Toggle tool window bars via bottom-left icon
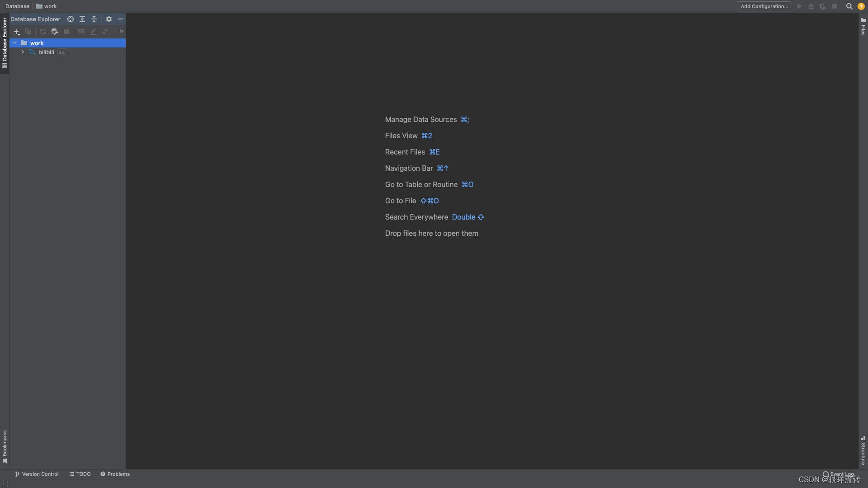The width and height of the screenshot is (868, 488). click(x=5, y=483)
